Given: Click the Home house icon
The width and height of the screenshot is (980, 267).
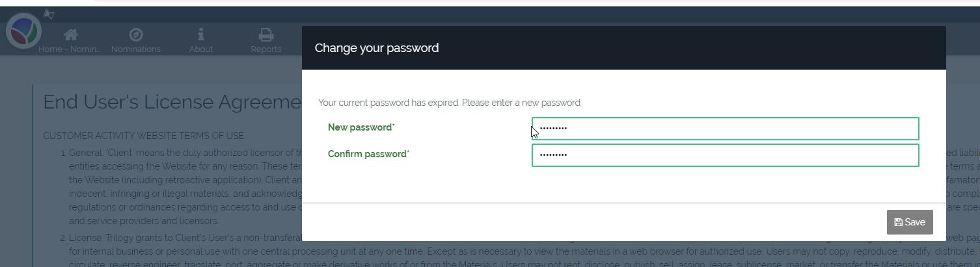Looking at the screenshot, I should click(x=70, y=34).
